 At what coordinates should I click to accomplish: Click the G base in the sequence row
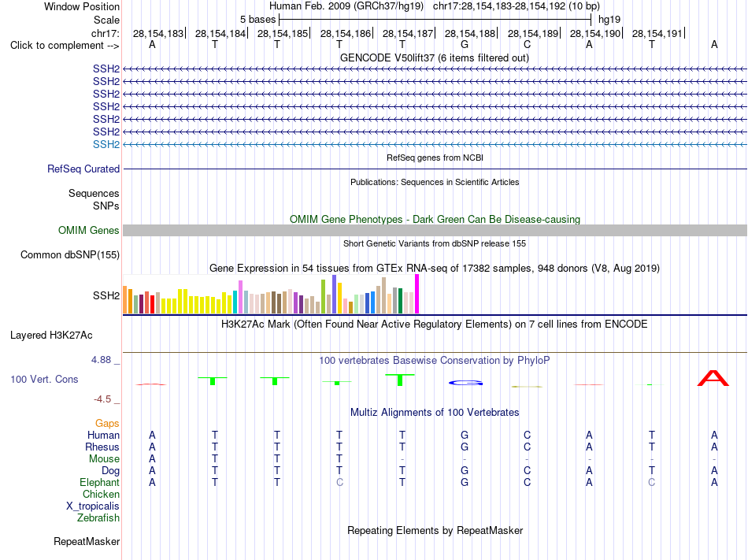(465, 45)
